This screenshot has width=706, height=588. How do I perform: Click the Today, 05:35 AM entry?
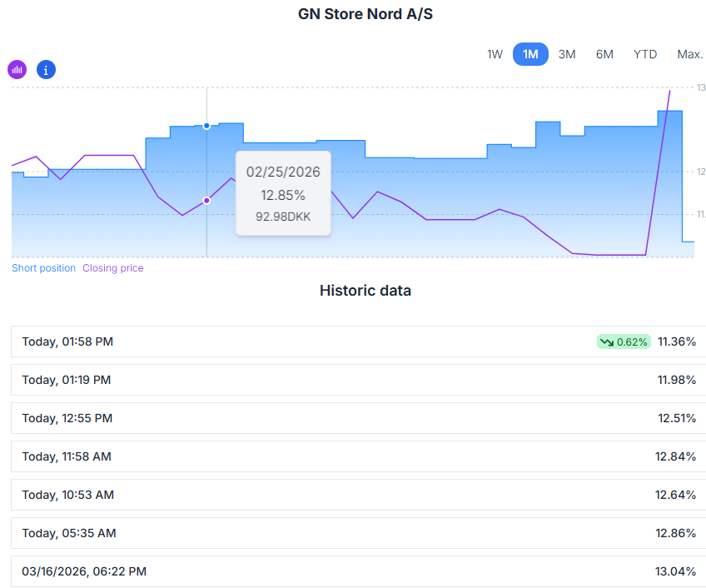[358, 533]
